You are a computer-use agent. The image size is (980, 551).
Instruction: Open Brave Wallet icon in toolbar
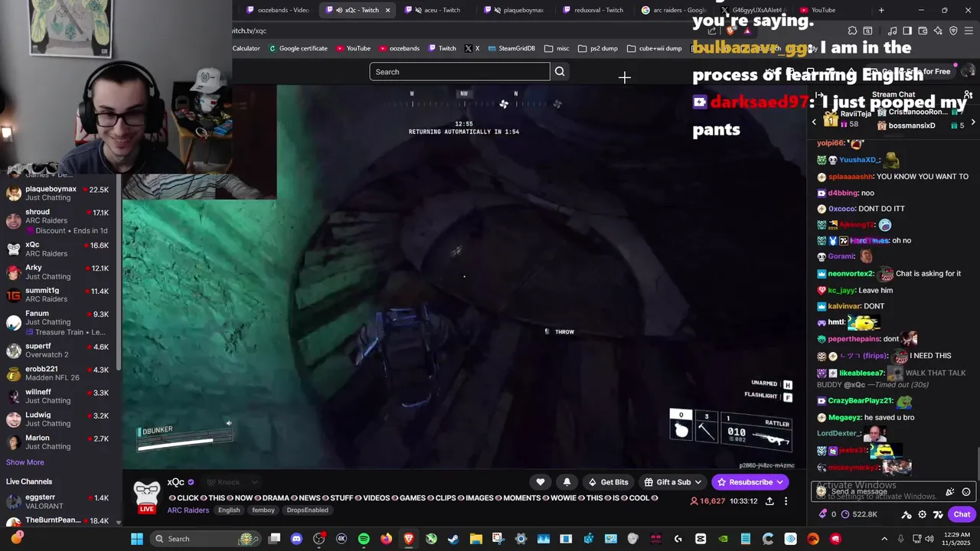(x=923, y=31)
